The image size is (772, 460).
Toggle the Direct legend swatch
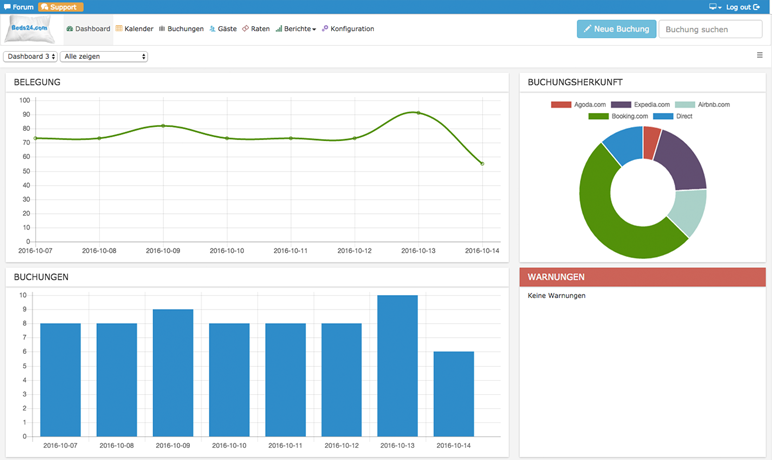click(663, 116)
